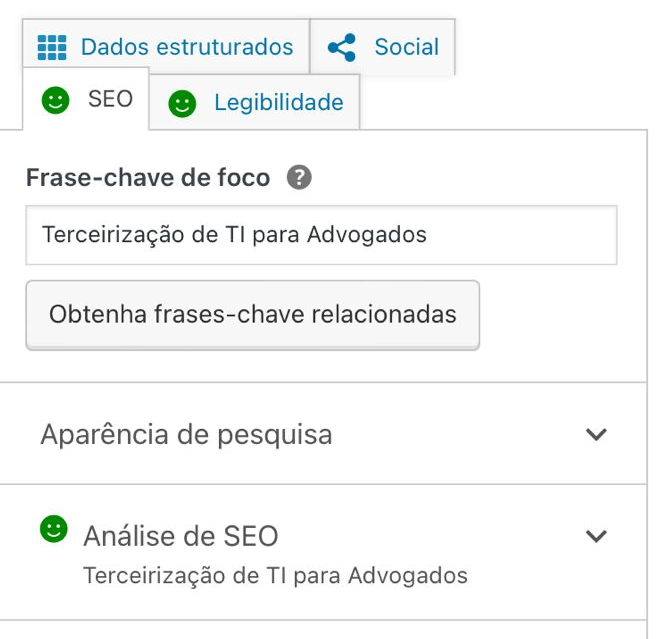670x639 pixels.
Task: Select the SEO tab label
Action: pyautogui.click(x=110, y=100)
